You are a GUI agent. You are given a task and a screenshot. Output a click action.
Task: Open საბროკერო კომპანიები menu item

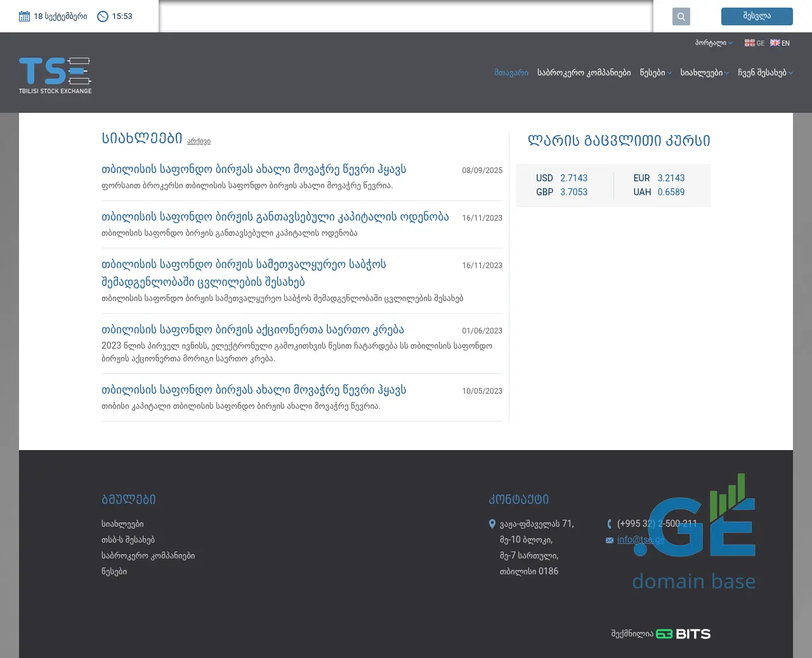click(x=584, y=73)
